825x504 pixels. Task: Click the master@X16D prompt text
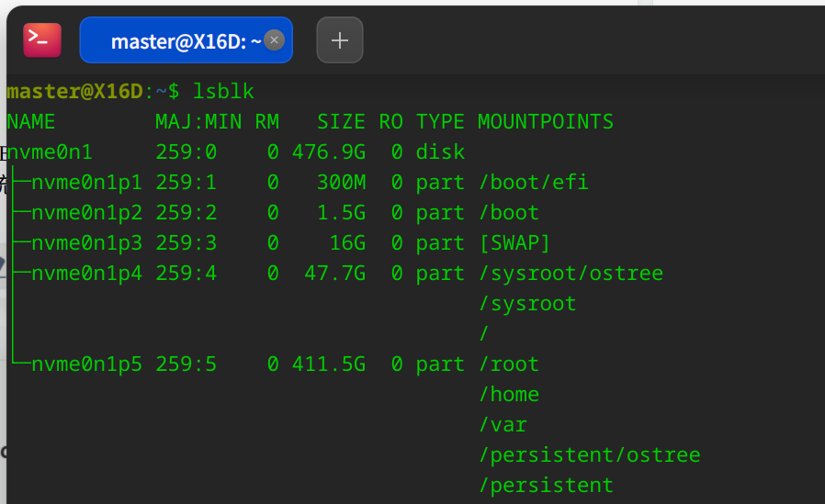74,92
